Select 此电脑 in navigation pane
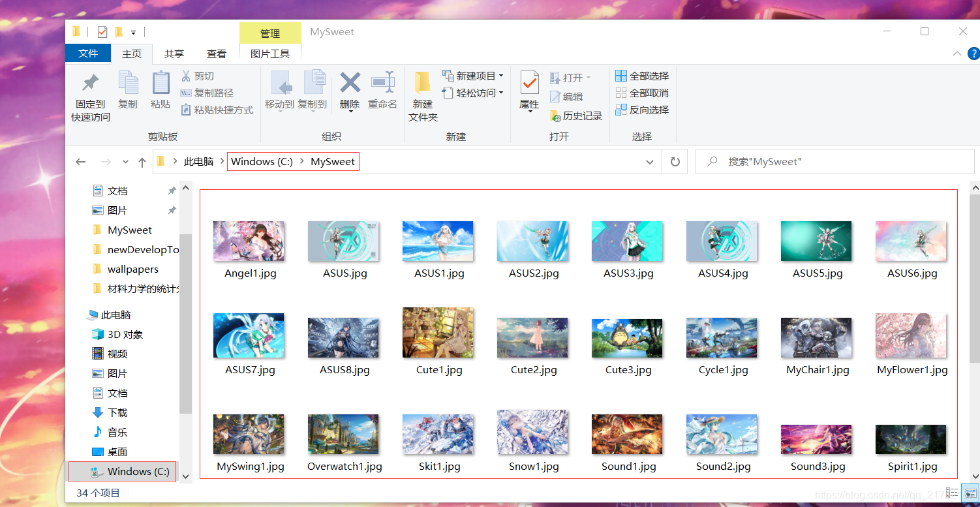This screenshot has width=980, height=507. (x=115, y=315)
